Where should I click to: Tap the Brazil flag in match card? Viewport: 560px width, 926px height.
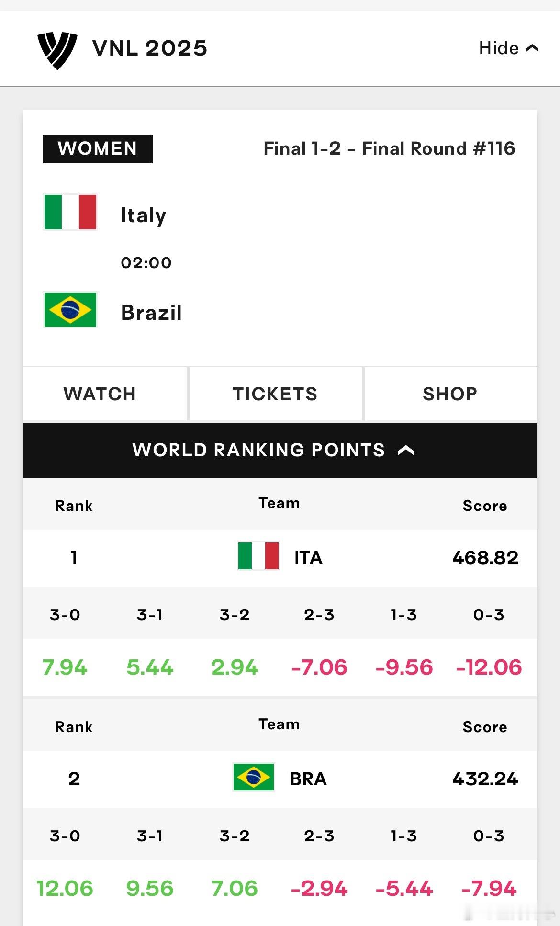pyautogui.click(x=70, y=310)
